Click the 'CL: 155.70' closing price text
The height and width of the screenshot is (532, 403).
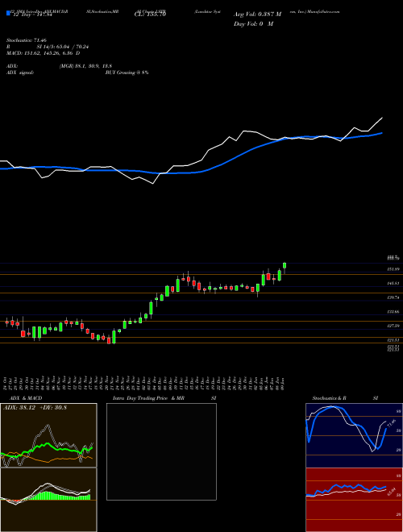point(150,15)
